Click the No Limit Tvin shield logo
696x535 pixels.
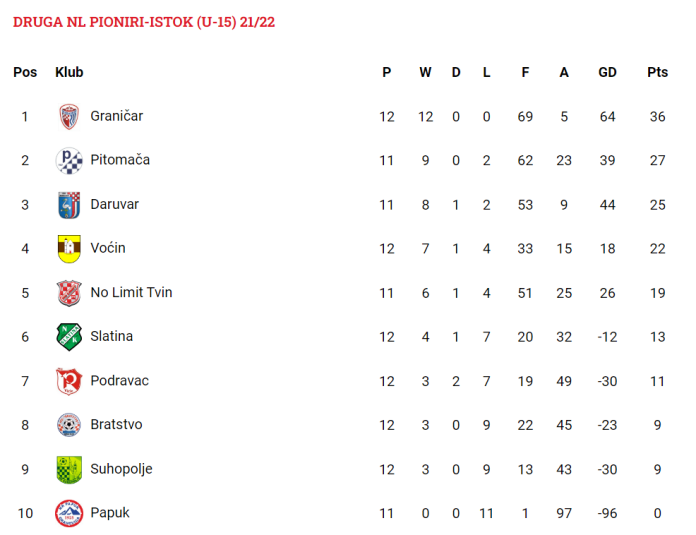(x=69, y=293)
